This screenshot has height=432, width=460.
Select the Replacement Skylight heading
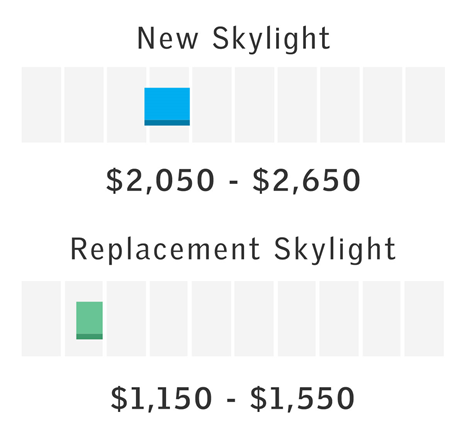click(x=233, y=250)
